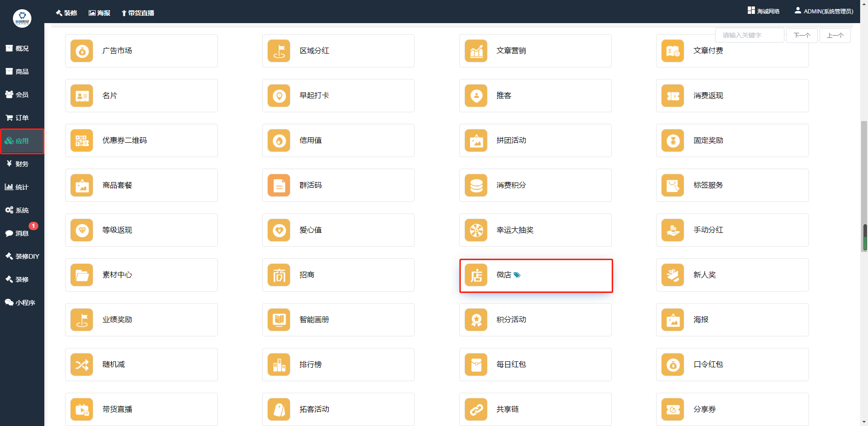Open the 商品 sidebar menu
The width and height of the screenshot is (868, 426).
click(x=22, y=72)
